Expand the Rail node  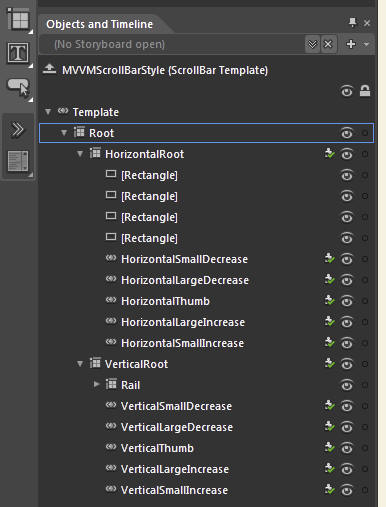(x=96, y=384)
